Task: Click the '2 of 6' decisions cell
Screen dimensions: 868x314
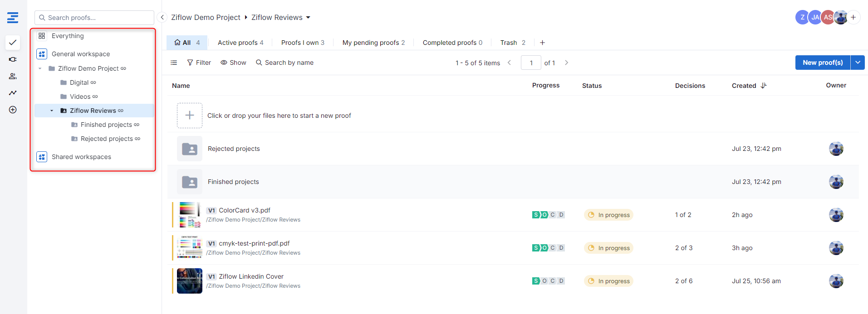Action: [684, 281]
